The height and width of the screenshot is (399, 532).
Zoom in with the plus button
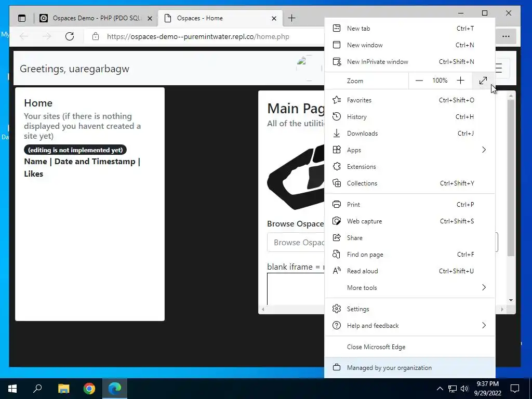(x=460, y=81)
